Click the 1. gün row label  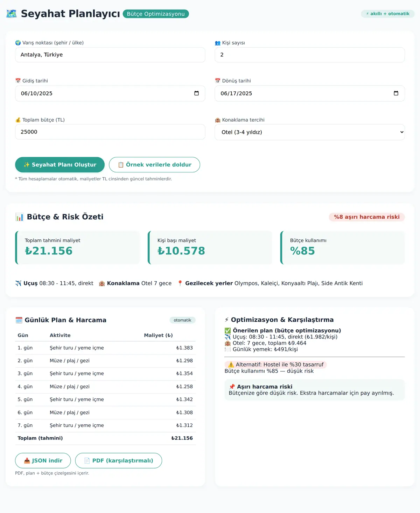coord(25,348)
